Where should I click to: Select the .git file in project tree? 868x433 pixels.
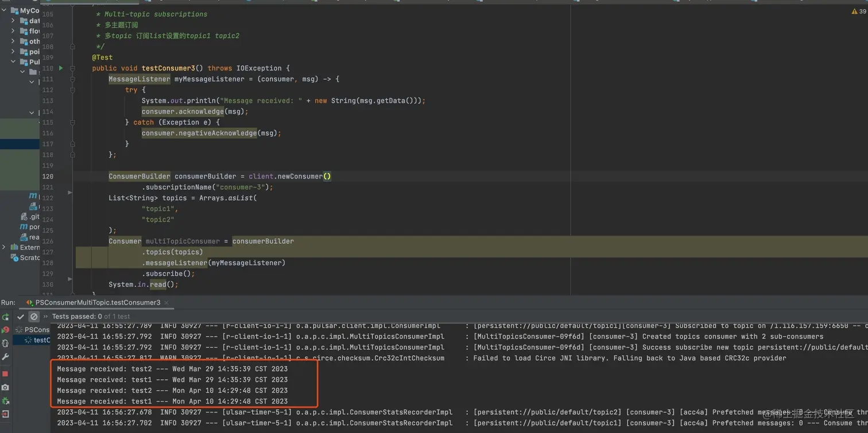click(30, 217)
